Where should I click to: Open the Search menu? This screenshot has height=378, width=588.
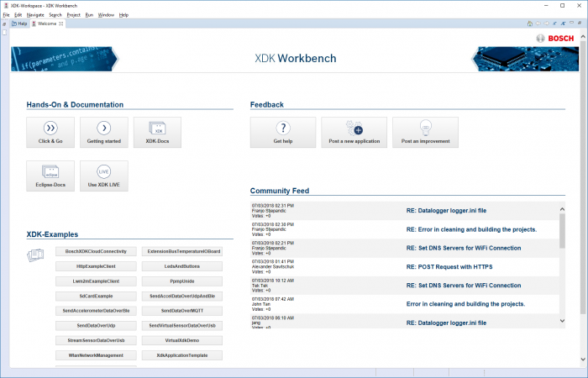point(55,15)
